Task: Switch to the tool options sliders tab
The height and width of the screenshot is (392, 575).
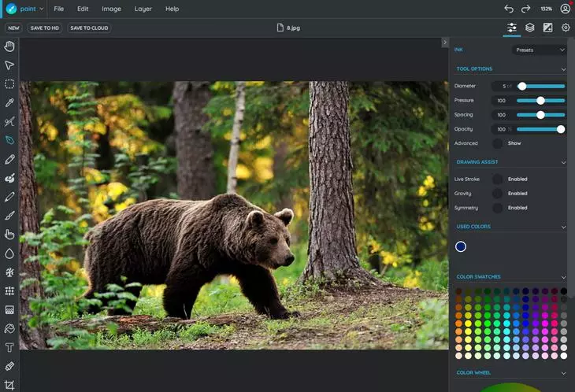Action: (x=511, y=28)
